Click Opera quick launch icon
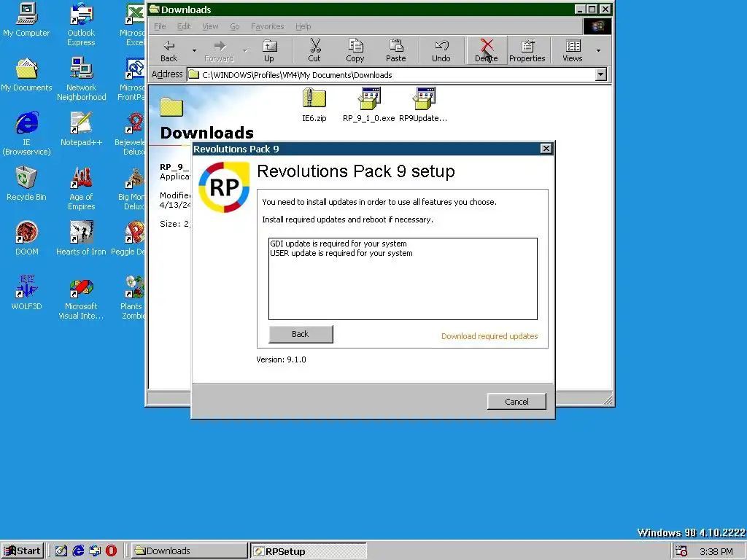747x560 pixels. pyautogui.click(x=111, y=551)
